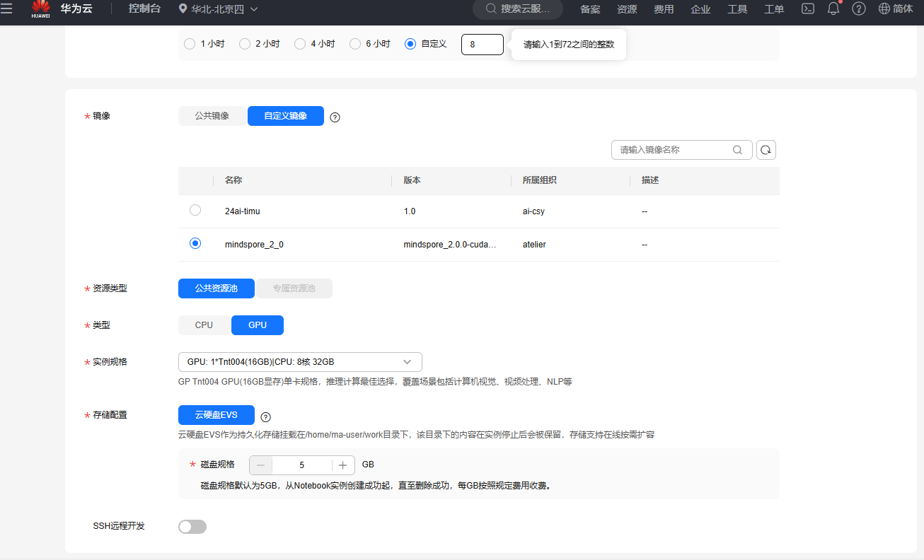Click the custom hours input field
The height and width of the screenshot is (560, 924).
click(x=483, y=45)
